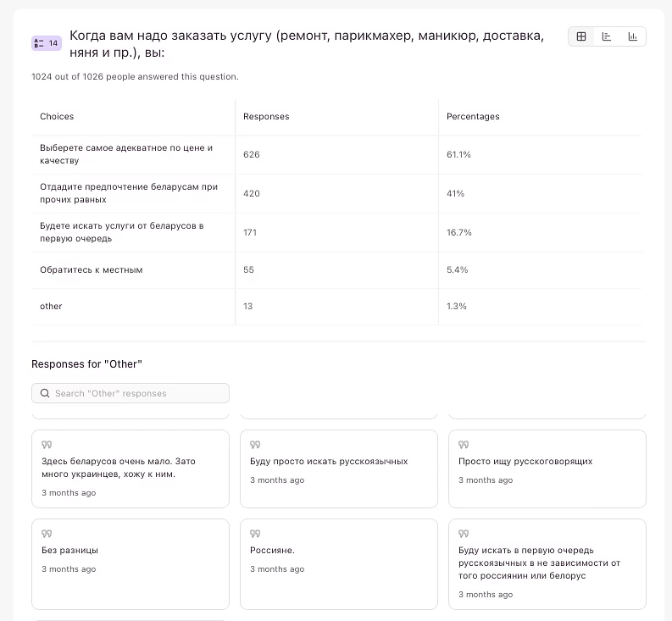The height and width of the screenshot is (621, 672).
Task: Select the 'Обратитесь к местным' row
Action: 92,269
